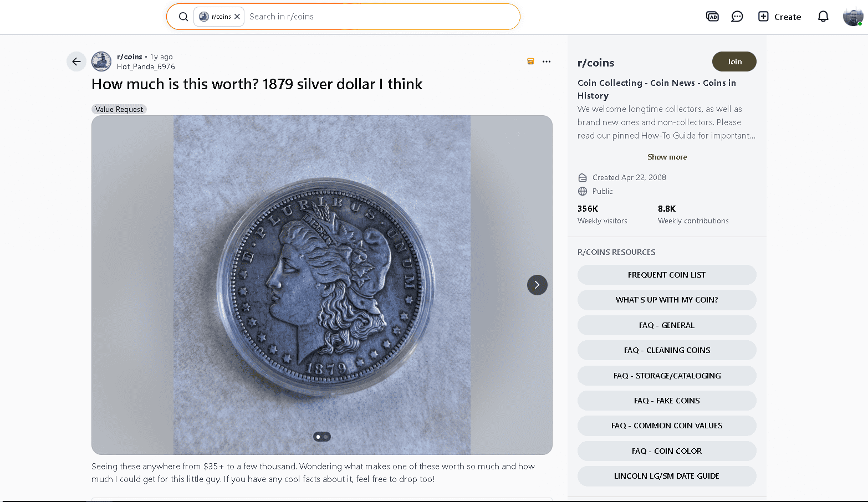Click the back arrow to leave the post
The width and height of the screenshot is (868, 502).
click(x=76, y=62)
